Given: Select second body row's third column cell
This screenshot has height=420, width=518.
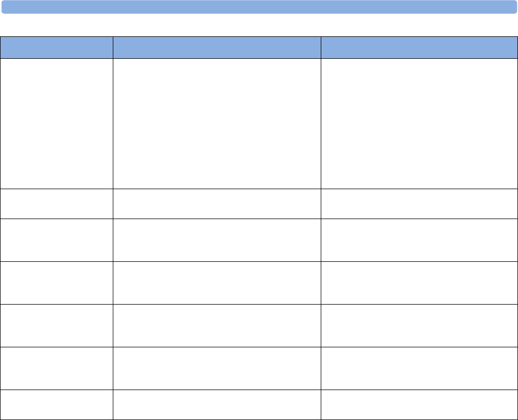Looking at the screenshot, I should click(419, 204).
